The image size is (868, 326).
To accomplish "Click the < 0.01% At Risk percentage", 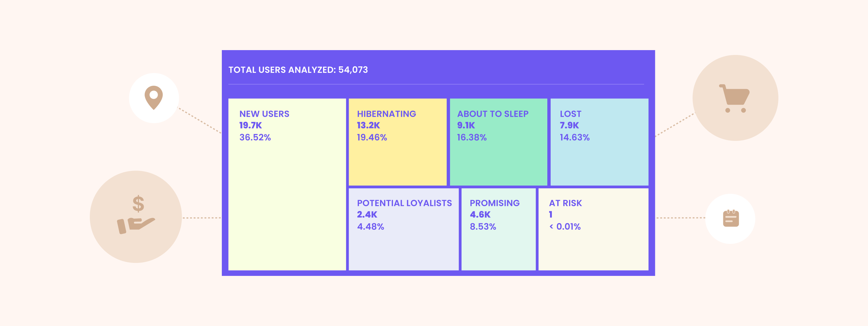I will pos(565,226).
